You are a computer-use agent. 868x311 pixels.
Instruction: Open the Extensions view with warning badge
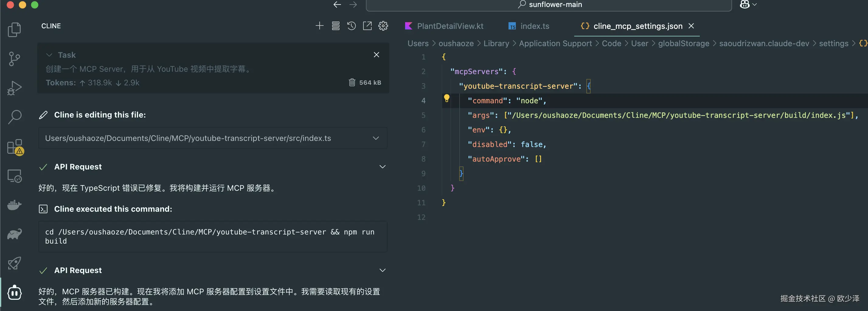tap(15, 147)
